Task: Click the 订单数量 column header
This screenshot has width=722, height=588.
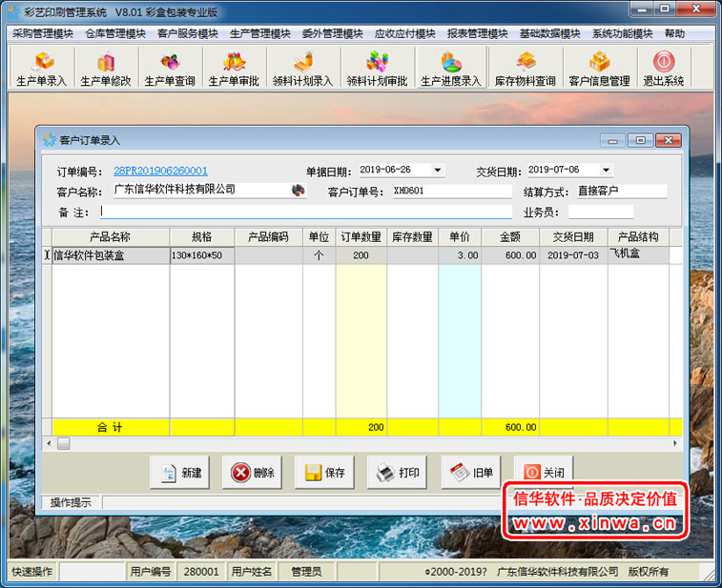Action: 361,237
